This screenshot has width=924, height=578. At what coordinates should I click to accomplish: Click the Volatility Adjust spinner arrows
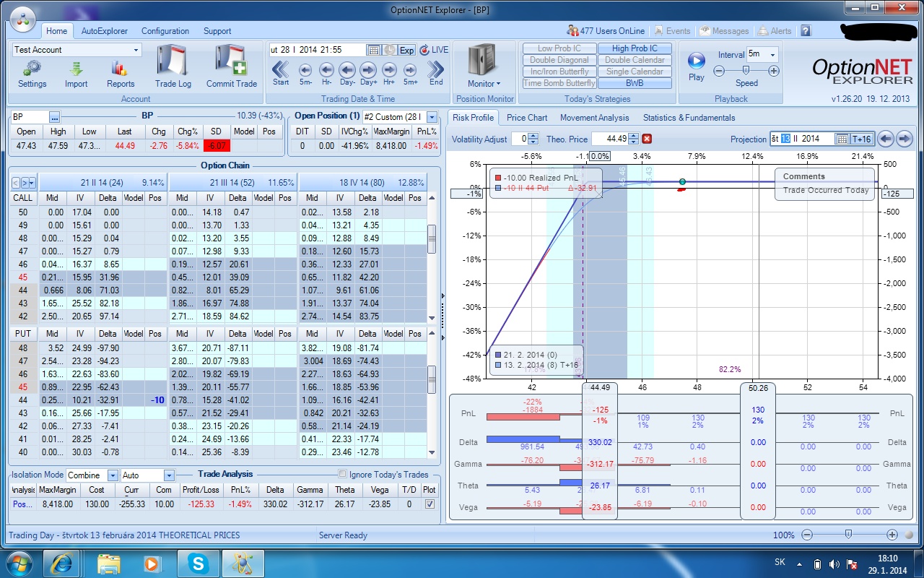click(533, 139)
